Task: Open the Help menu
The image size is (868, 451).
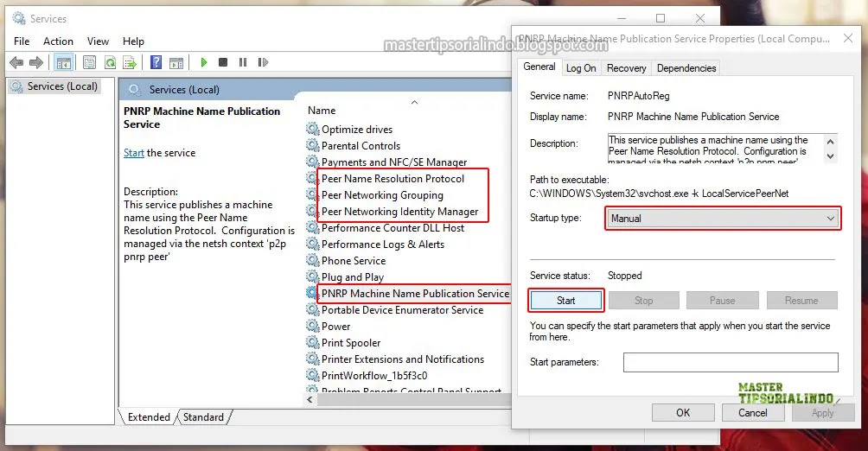Action: [133, 41]
